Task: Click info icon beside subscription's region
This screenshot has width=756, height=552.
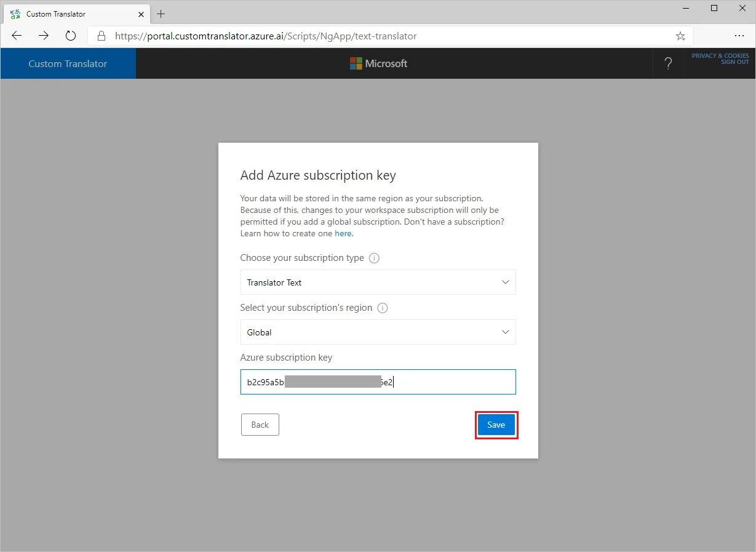Action: (383, 308)
